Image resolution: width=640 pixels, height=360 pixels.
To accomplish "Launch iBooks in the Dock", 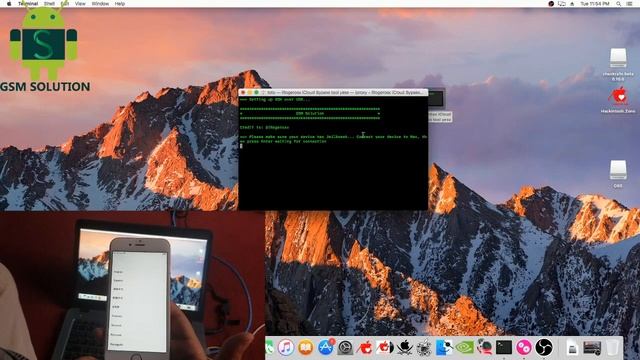I will pos(305,347).
